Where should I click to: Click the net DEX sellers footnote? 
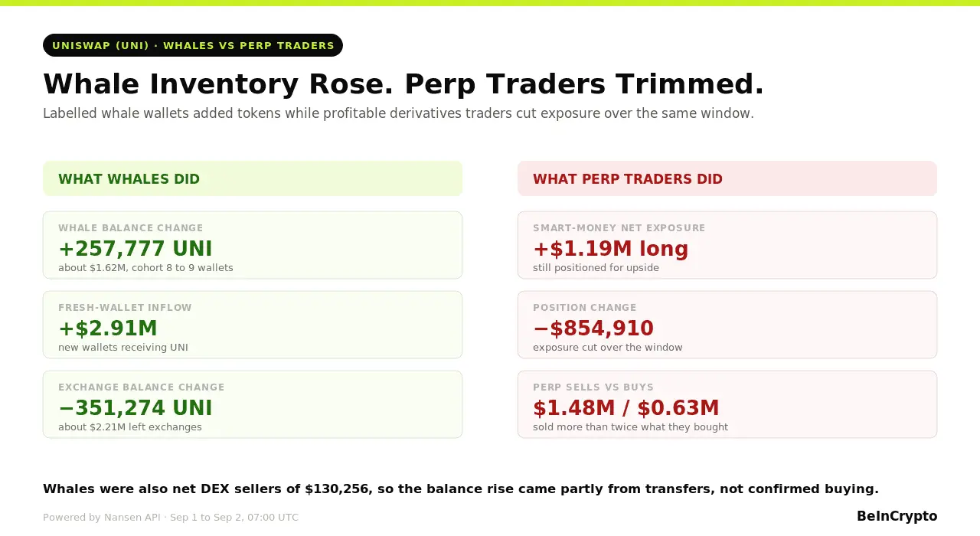(461, 489)
